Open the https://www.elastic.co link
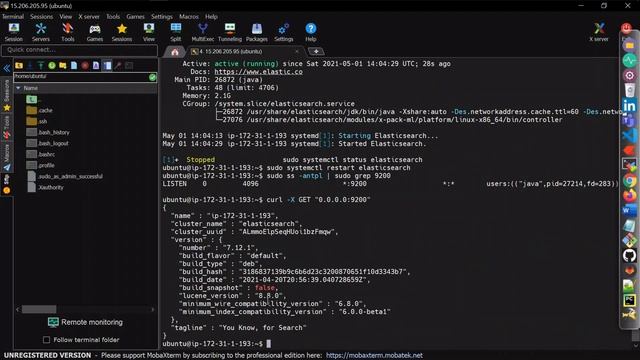This screenshot has width=640, height=360. [x=258, y=72]
